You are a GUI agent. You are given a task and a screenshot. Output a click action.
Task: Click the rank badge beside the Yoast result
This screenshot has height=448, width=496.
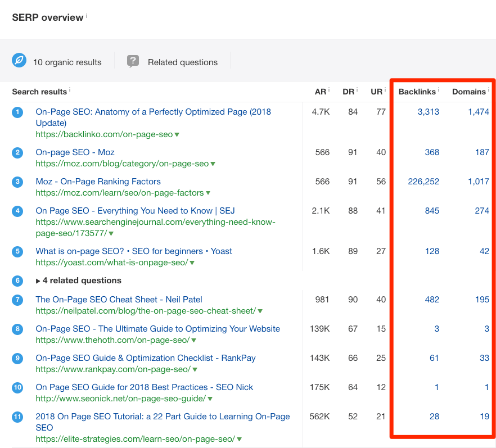click(17, 252)
